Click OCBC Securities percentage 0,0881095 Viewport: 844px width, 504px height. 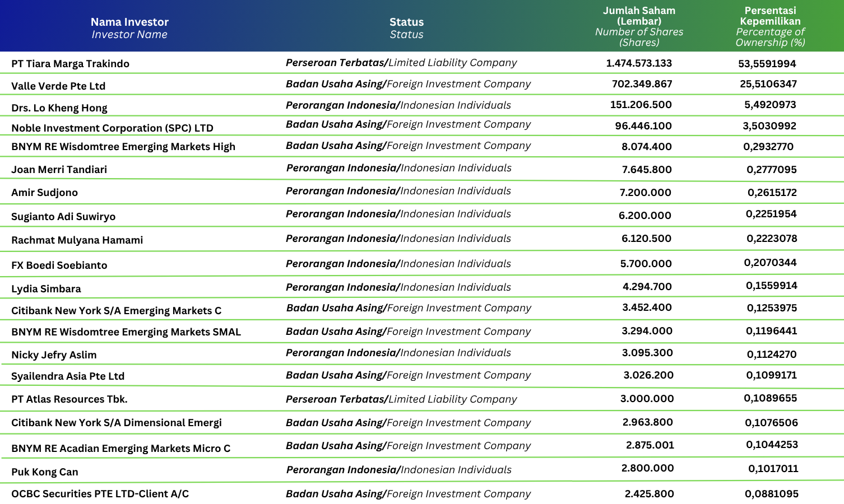tap(772, 494)
